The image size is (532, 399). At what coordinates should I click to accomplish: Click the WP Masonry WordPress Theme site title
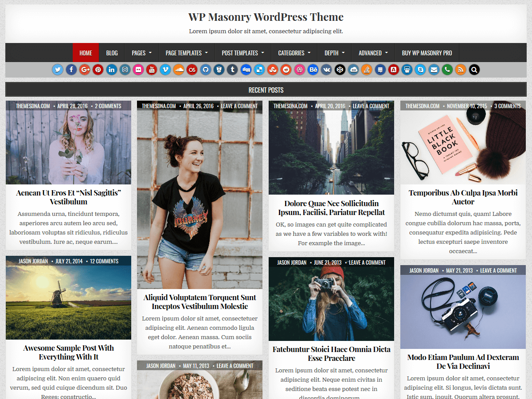point(266,17)
